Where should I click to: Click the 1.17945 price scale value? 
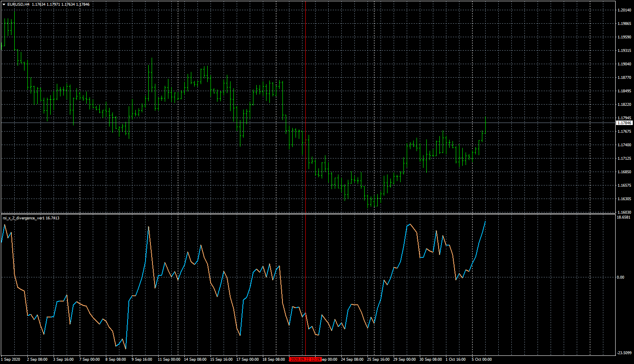(x=624, y=118)
